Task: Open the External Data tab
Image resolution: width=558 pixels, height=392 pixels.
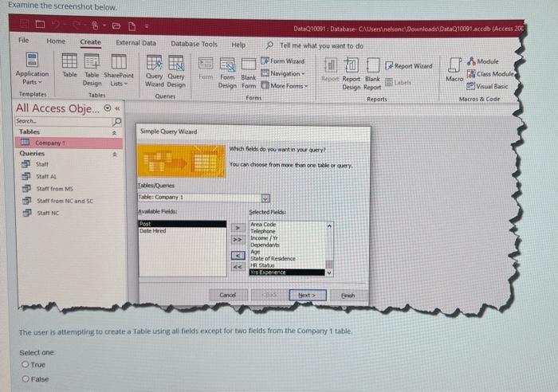Action: (136, 43)
